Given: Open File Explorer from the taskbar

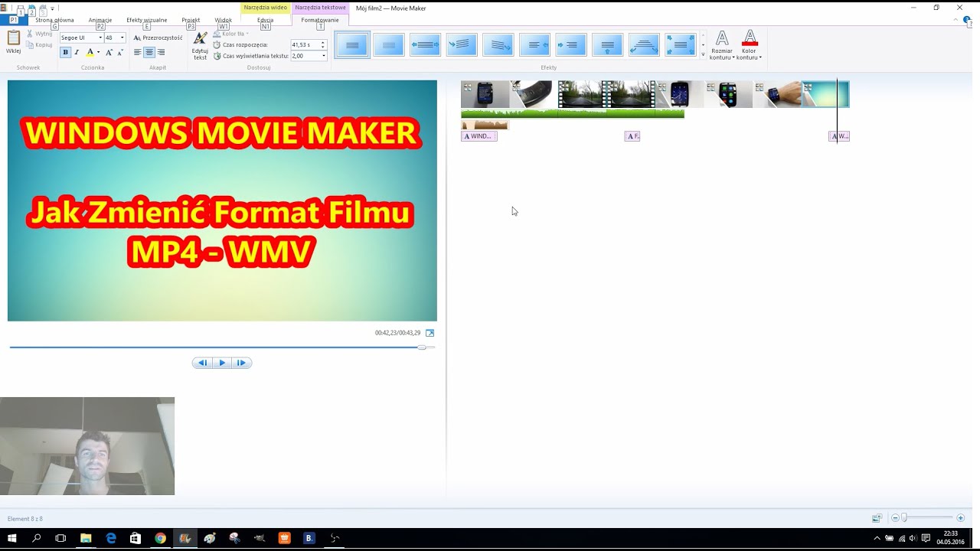Looking at the screenshot, I should tap(86, 538).
